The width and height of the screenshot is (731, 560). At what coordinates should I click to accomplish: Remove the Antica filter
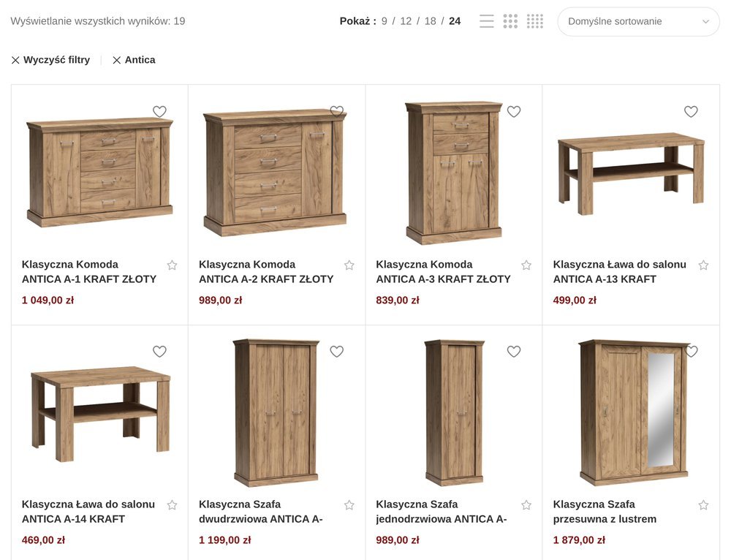[x=134, y=60]
